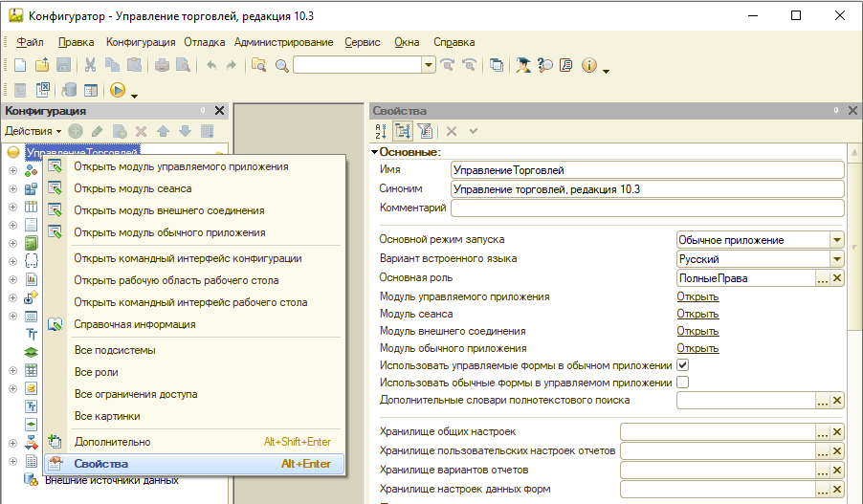863x504 pixels.
Task: Click Открыть link for Модуль управляемого приложения
Action: click(697, 296)
